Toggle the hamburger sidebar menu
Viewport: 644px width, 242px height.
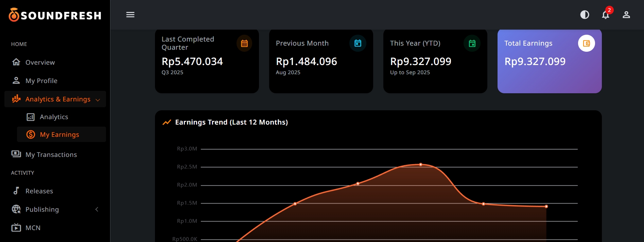(130, 15)
